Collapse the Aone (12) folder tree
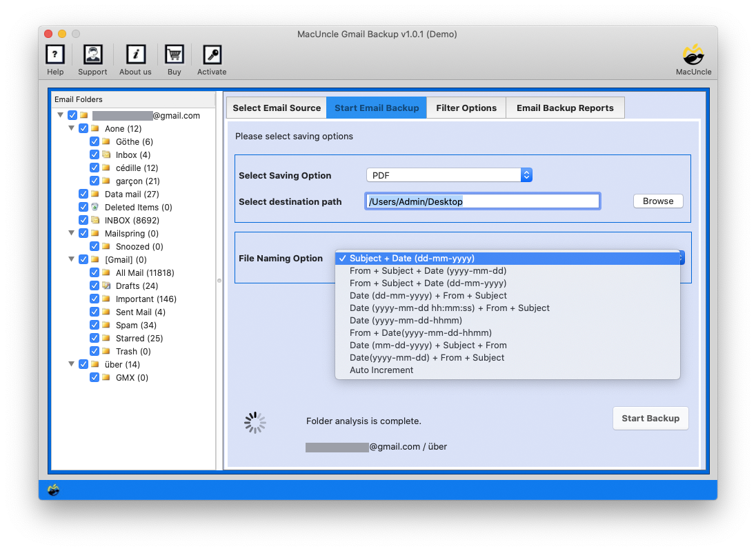The height and width of the screenshot is (551, 756). tap(72, 128)
